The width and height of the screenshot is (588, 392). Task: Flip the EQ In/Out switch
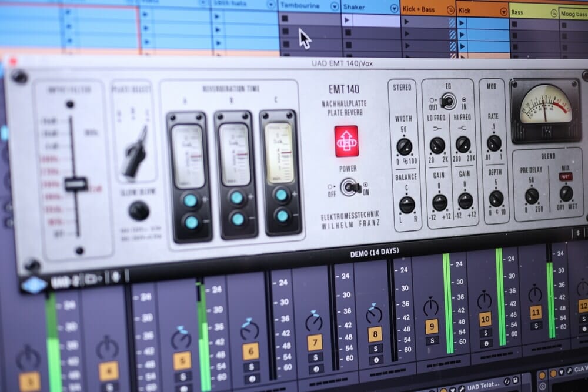pos(448,100)
